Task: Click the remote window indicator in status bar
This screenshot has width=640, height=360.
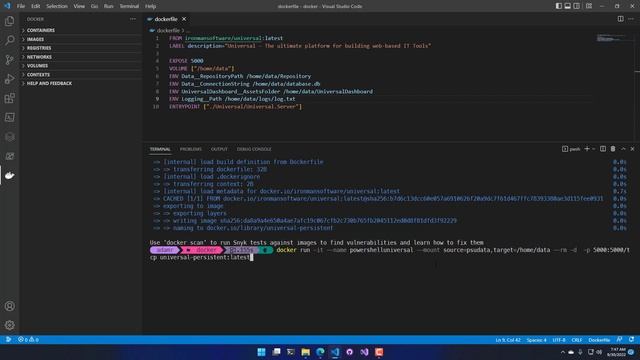Action: pos(8,340)
